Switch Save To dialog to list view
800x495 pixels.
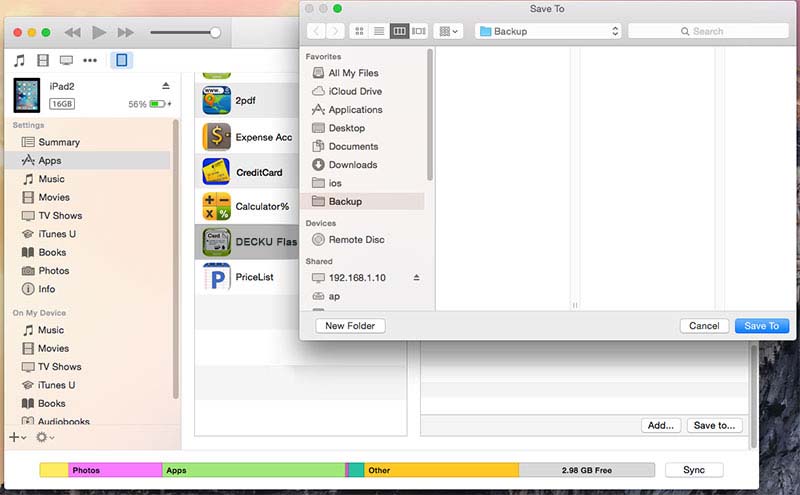(x=379, y=31)
